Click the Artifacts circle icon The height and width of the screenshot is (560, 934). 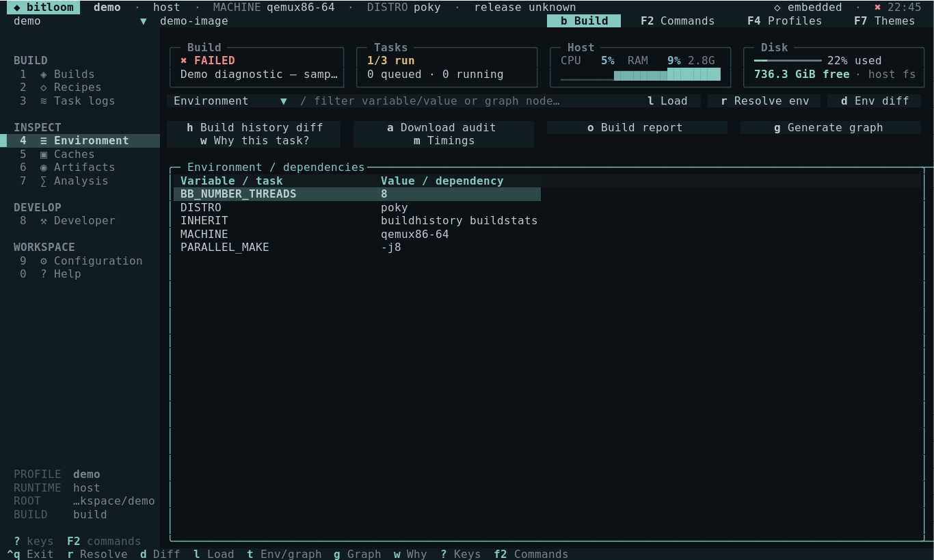44,168
